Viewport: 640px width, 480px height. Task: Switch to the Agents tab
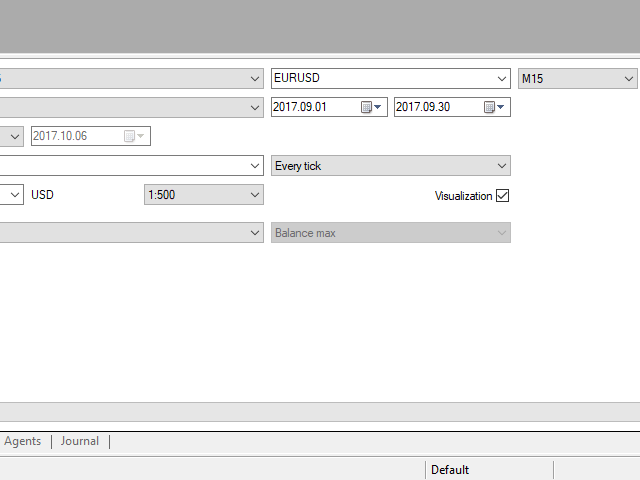[x=22, y=441]
